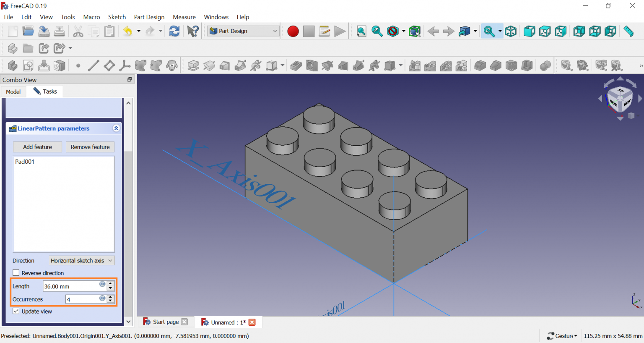This screenshot has height=343, width=644.
Task: Click the Add feature button
Action: point(38,147)
